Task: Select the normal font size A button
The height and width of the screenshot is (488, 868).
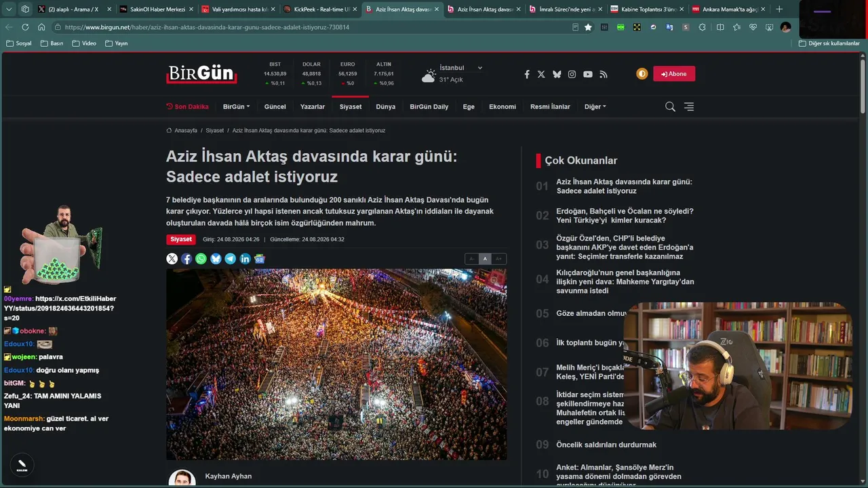Action: [485, 259]
